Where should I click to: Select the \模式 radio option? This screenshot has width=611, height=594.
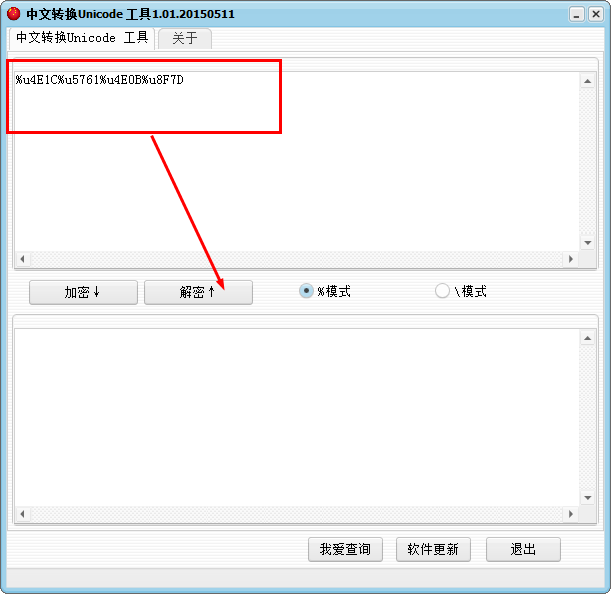[x=442, y=291]
